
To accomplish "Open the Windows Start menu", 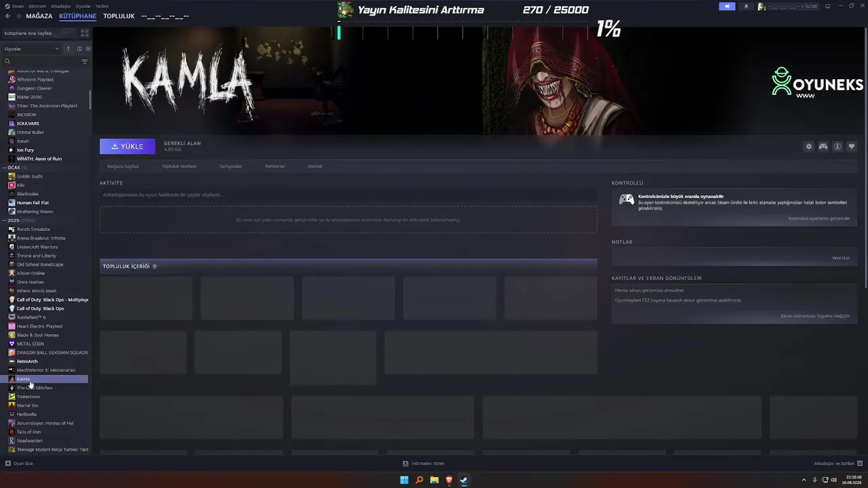I will 404,480.
